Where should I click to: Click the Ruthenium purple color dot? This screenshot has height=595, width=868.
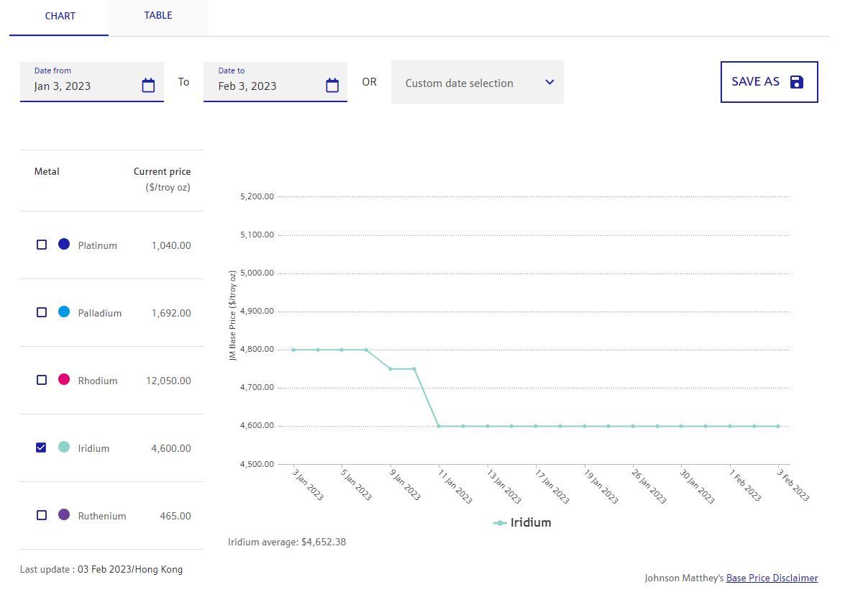click(64, 515)
